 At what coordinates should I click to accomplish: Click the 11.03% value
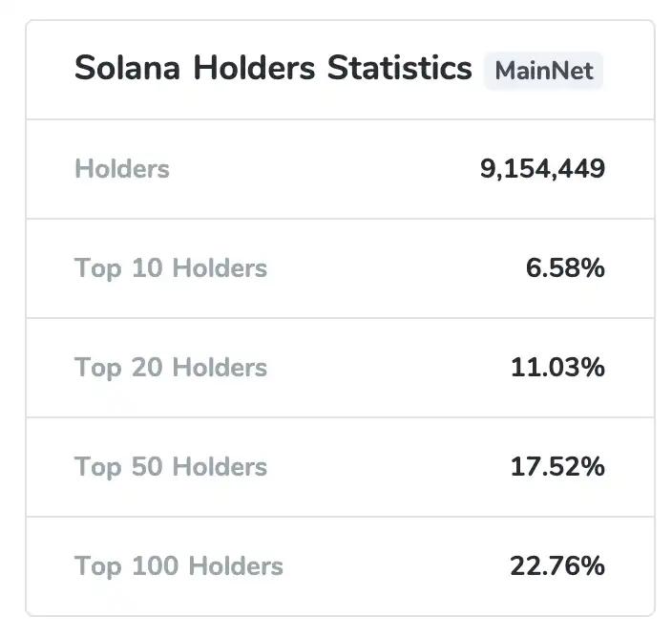(557, 368)
